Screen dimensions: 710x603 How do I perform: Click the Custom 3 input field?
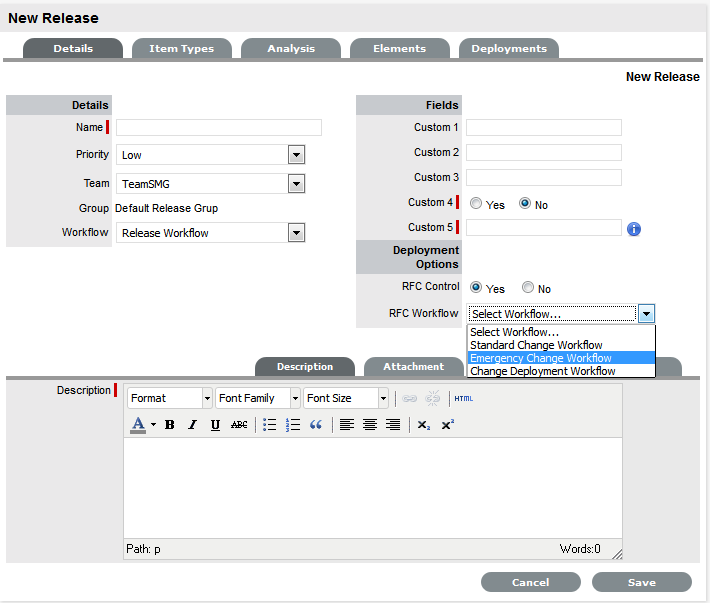click(544, 177)
